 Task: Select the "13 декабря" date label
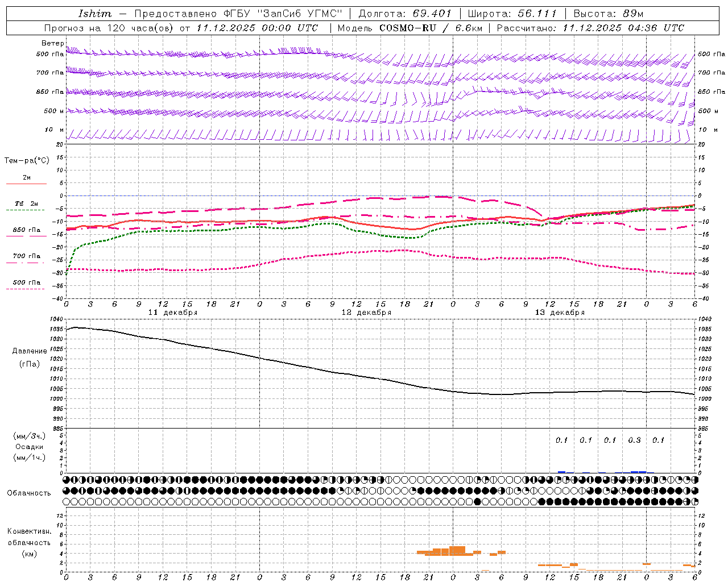point(560,313)
